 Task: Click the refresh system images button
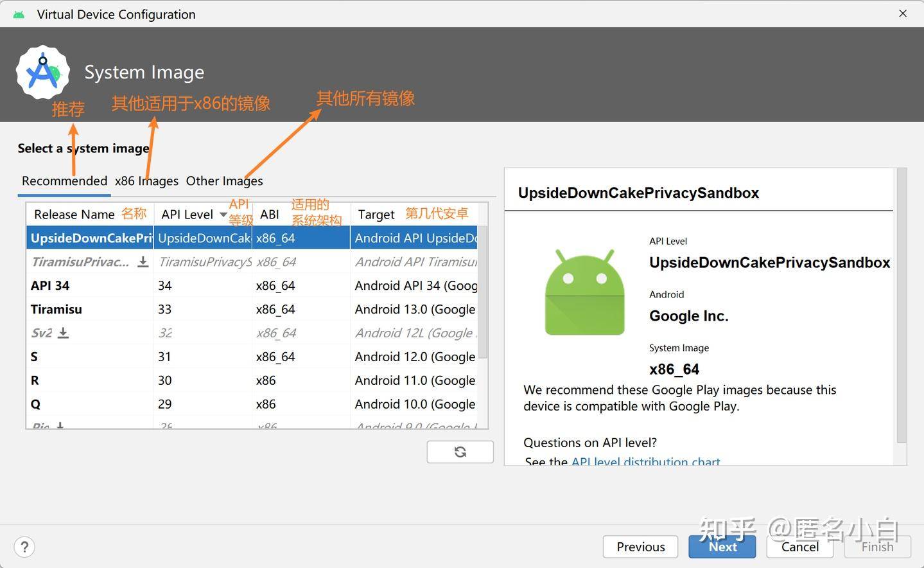tap(460, 452)
